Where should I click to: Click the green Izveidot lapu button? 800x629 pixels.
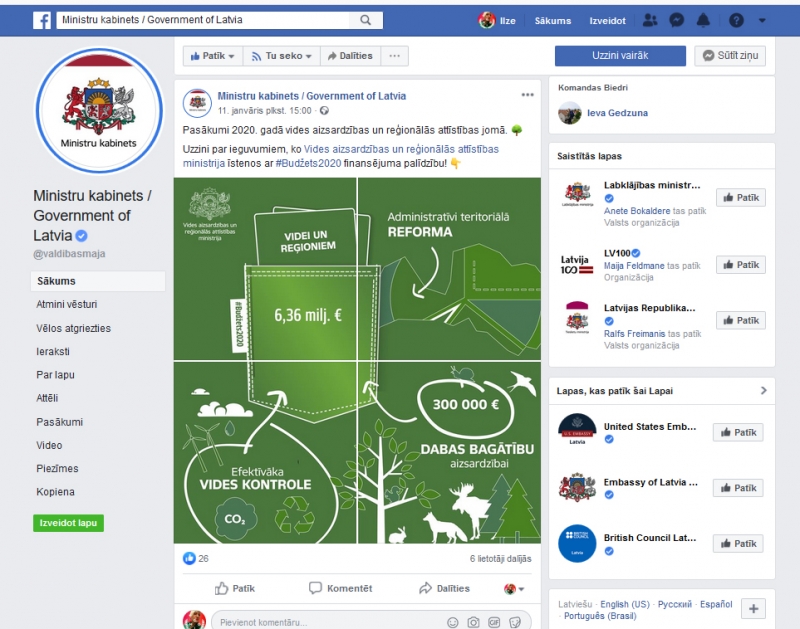tap(68, 523)
